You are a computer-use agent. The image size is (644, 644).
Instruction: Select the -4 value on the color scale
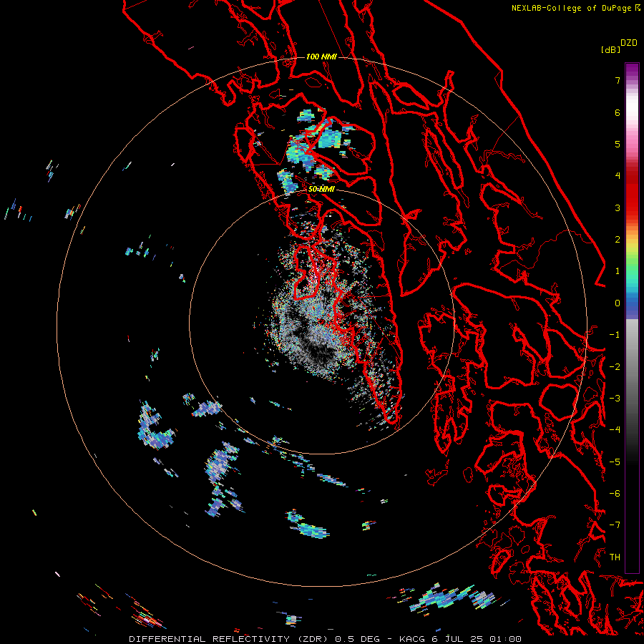(x=615, y=430)
